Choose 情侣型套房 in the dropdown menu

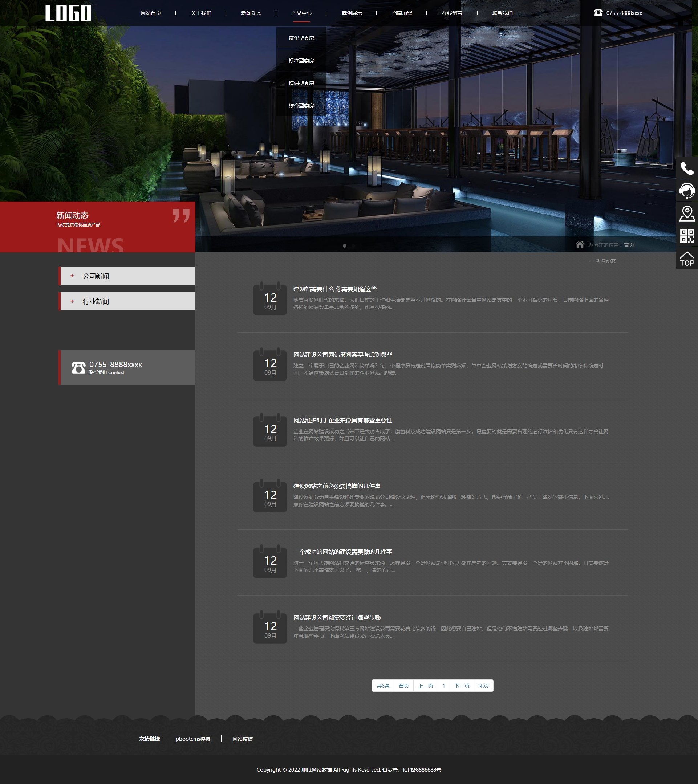(x=301, y=83)
